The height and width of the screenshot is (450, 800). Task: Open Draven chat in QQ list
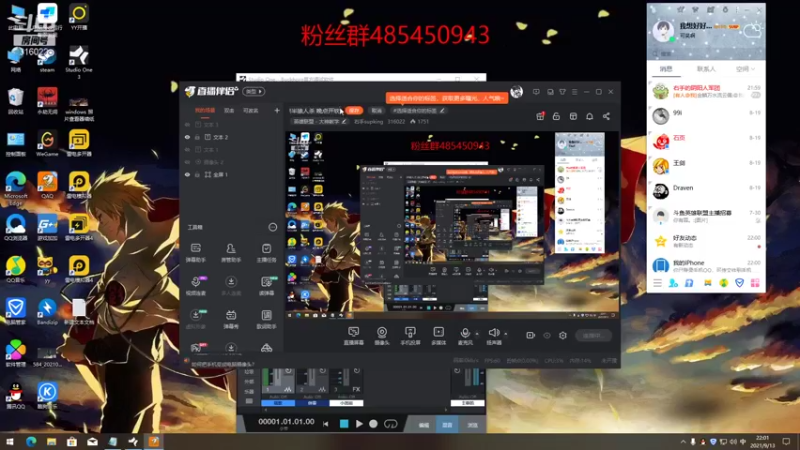706,191
